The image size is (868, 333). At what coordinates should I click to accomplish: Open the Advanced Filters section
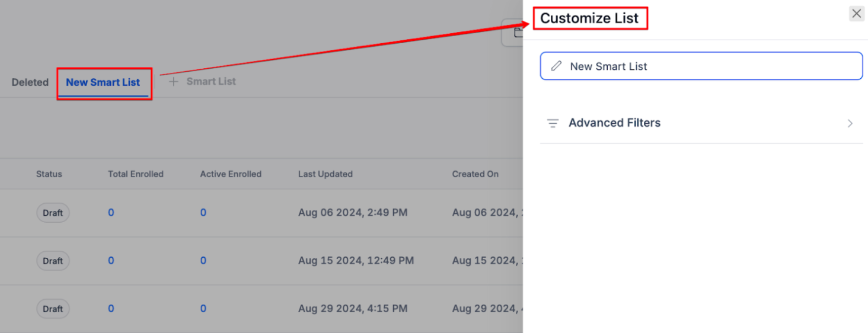point(614,123)
